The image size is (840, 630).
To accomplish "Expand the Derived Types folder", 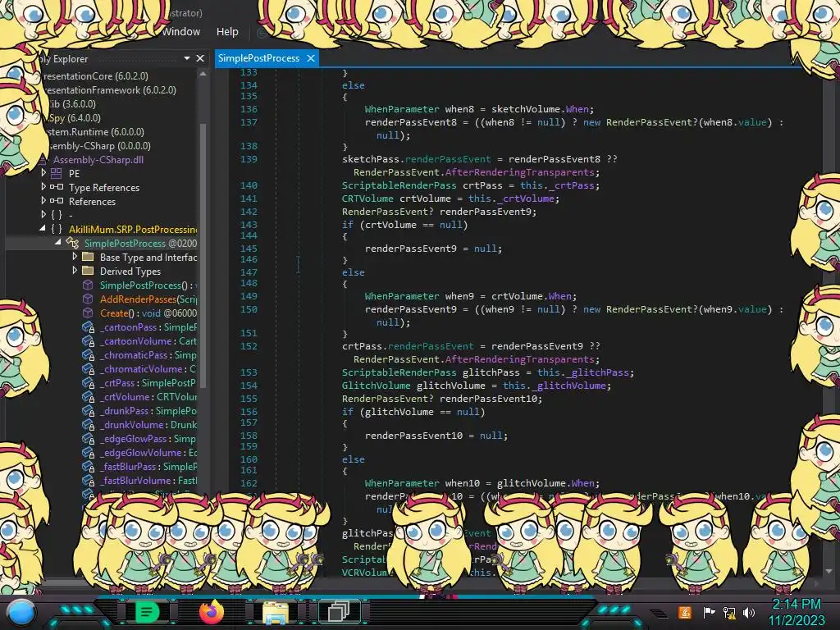I will 75,270.
